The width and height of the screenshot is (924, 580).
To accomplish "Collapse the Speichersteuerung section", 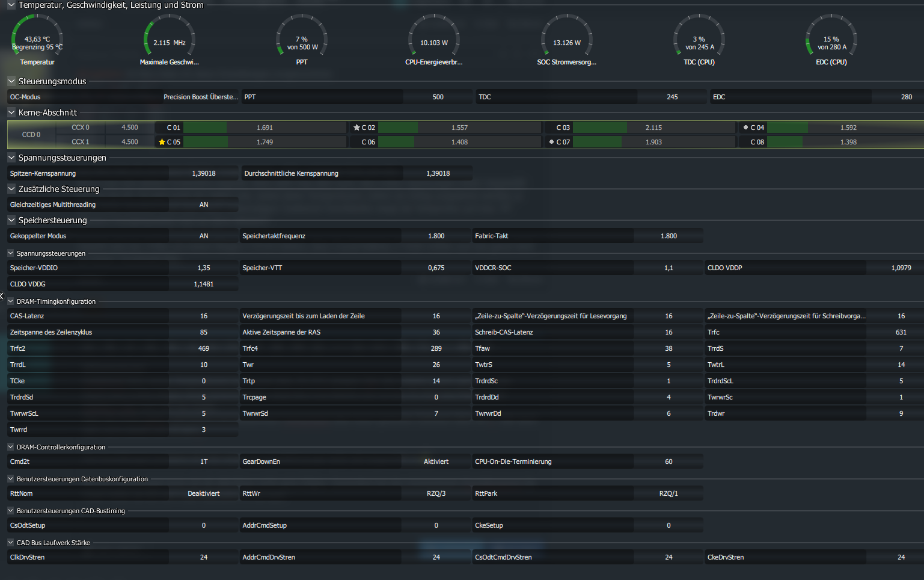I will [x=11, y=220].
